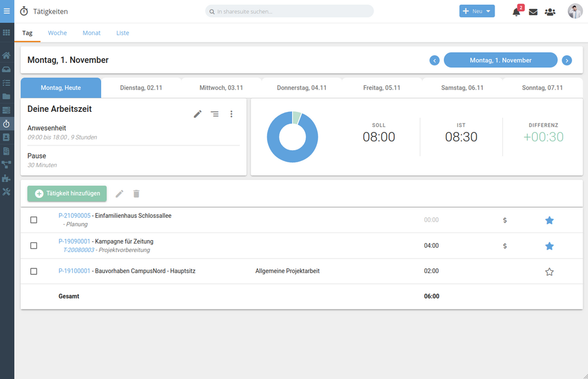Screen dimensions: 588x379
Task: Toggle favorite star for Bauvorhaben CampusNord
Action: point(549,272)
